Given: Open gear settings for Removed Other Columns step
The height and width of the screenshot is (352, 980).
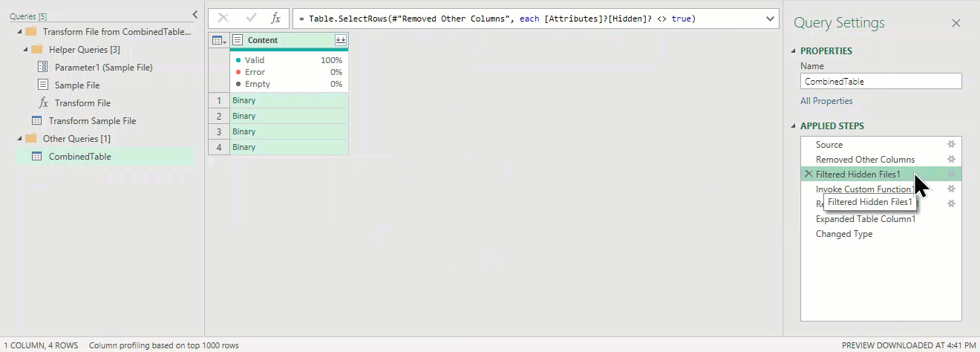Looking at the screenshot, I should click(x=951, y=160).
